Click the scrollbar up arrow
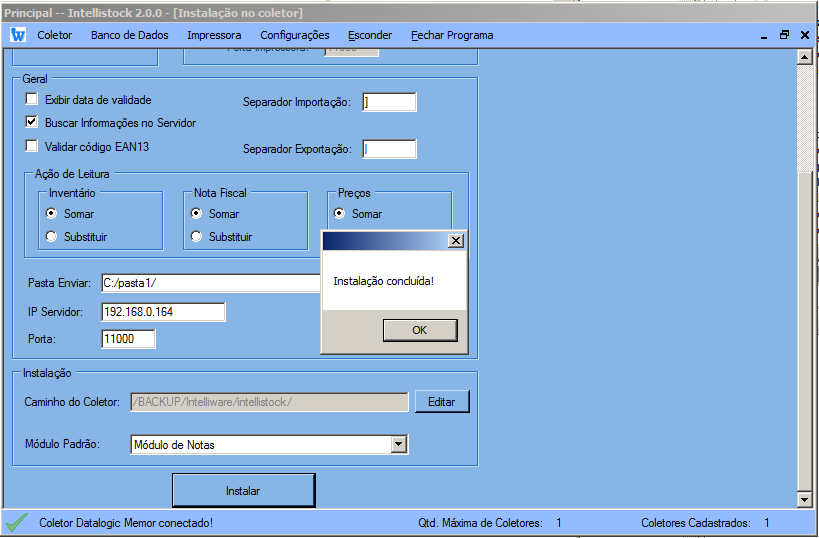This screenshot has width=819, height=538. [804, 57]
